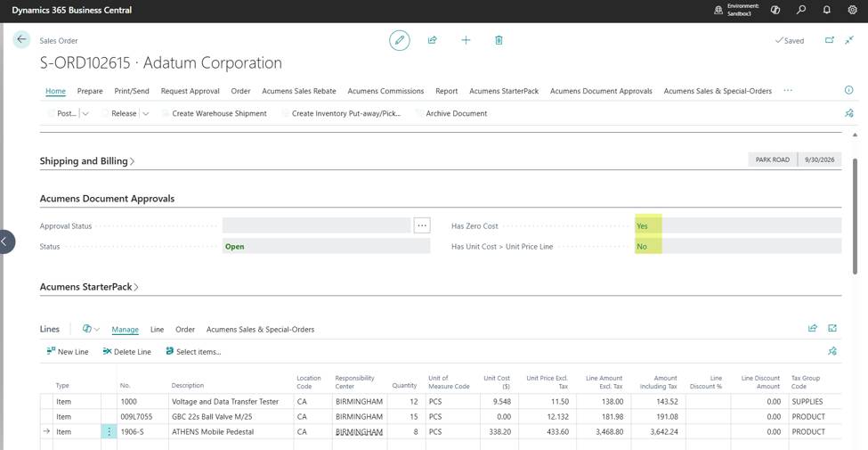The width and height of the screenshot is (868, 450).
Task: Show the FactBox info icon
Action: point(848,90)
